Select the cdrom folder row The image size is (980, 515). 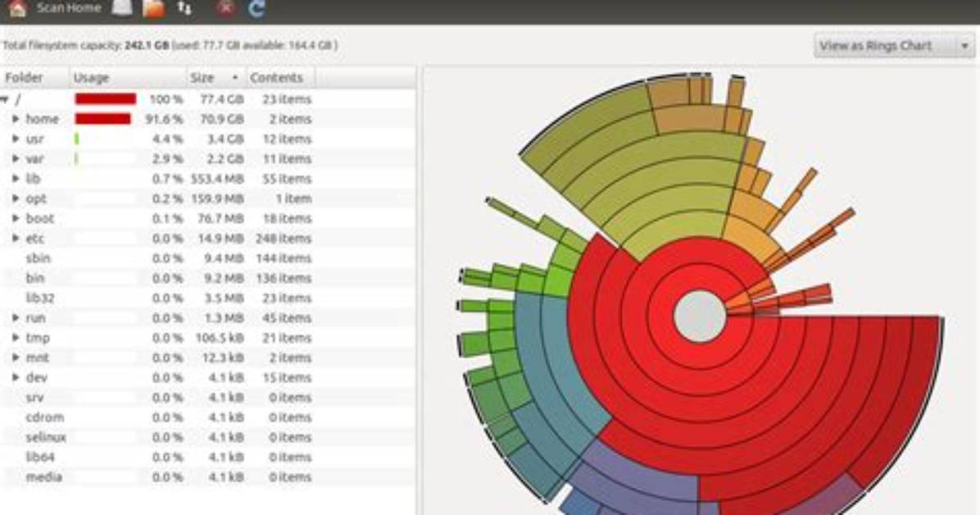click(207, 417)
